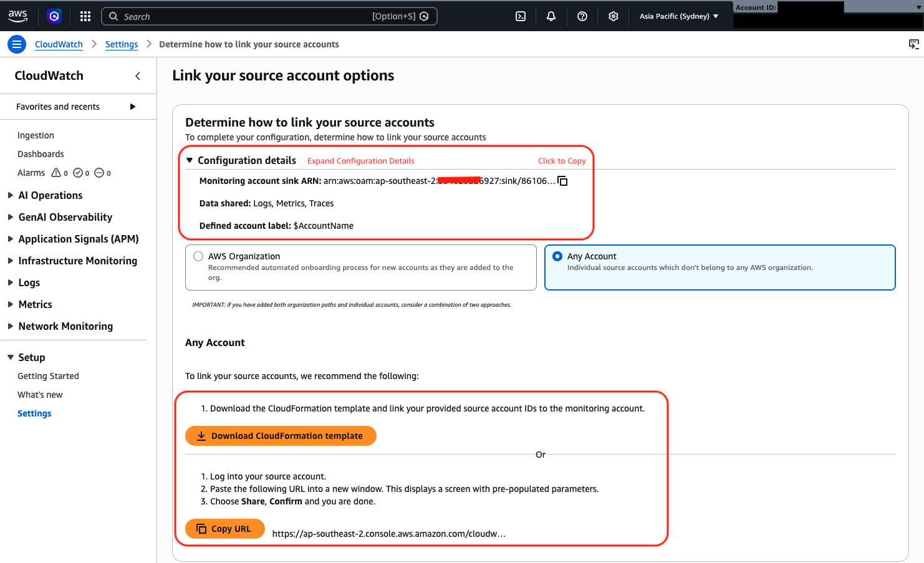The image size is (924, 563).
Task: Click the AWS search field
Action: 269,16
